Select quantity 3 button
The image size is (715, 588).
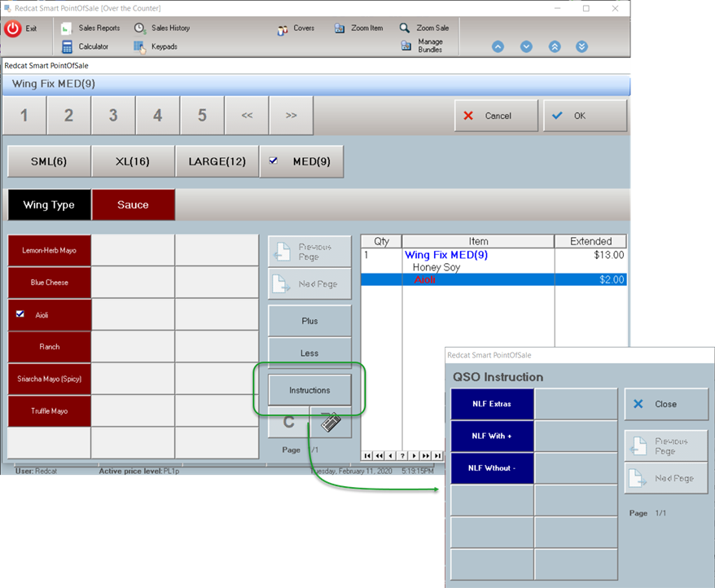coord(113,116)
